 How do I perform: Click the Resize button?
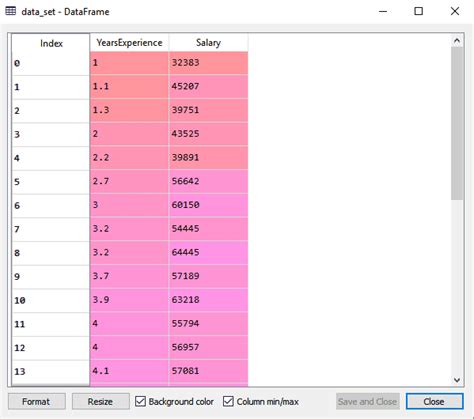[x=101, y=401]
